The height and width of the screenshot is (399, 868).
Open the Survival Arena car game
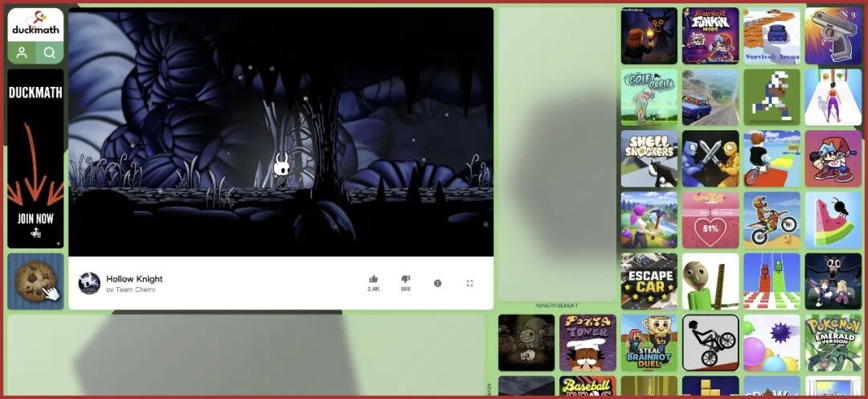click(772, 36)
